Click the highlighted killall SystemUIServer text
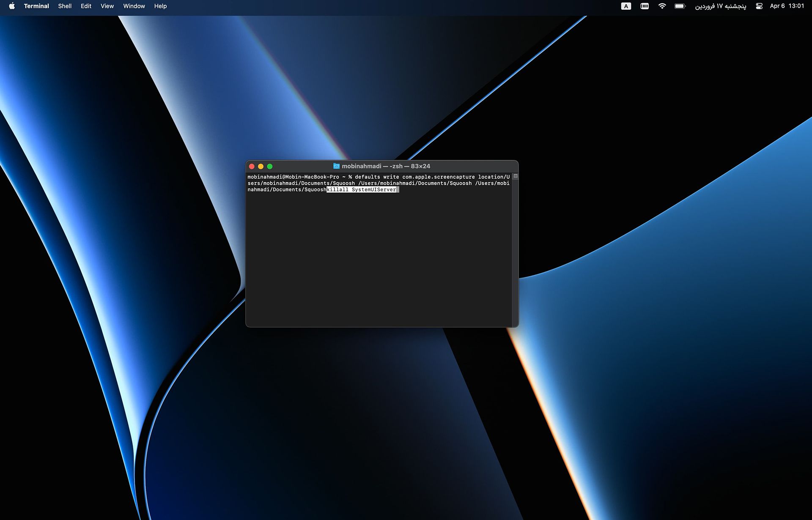The width and height of the screenshot is (812, 520). coord(362,190)
